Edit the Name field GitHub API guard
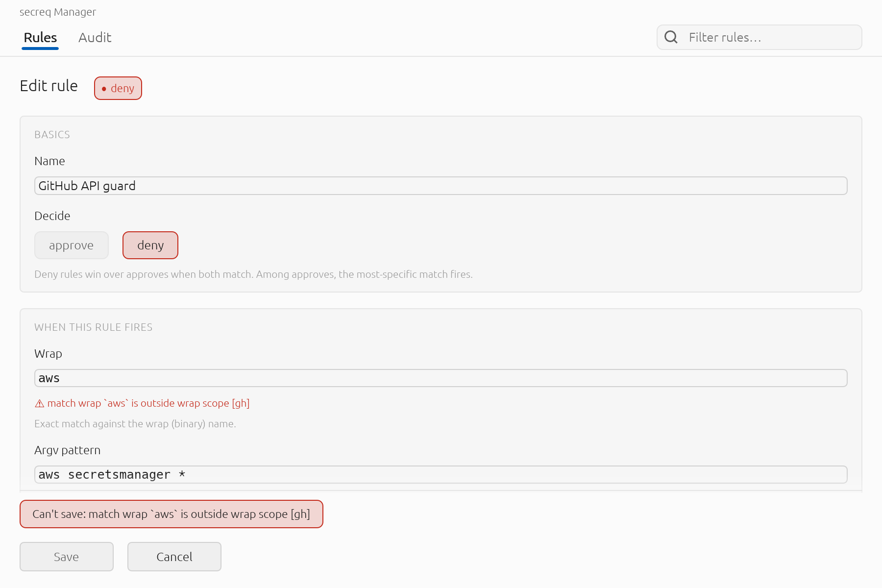Screen dimensions: 882x588 click(x=441, y=186)
